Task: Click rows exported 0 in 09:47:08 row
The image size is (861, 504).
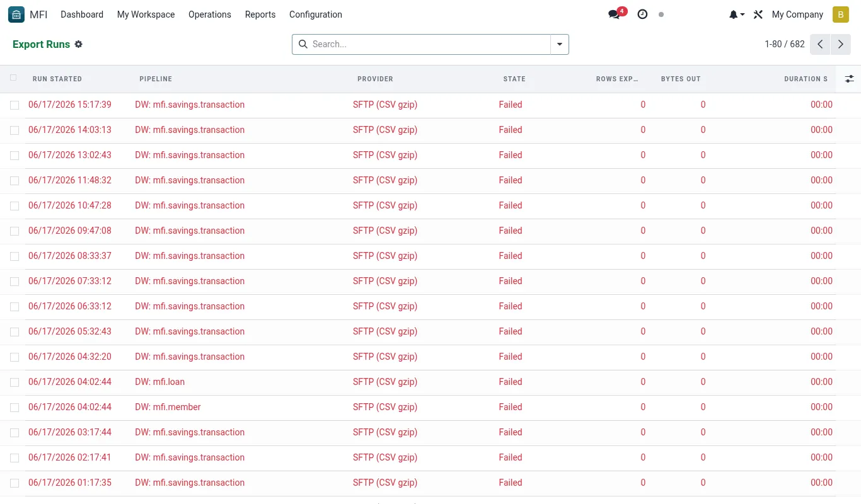Action: (x=643, y=231)
